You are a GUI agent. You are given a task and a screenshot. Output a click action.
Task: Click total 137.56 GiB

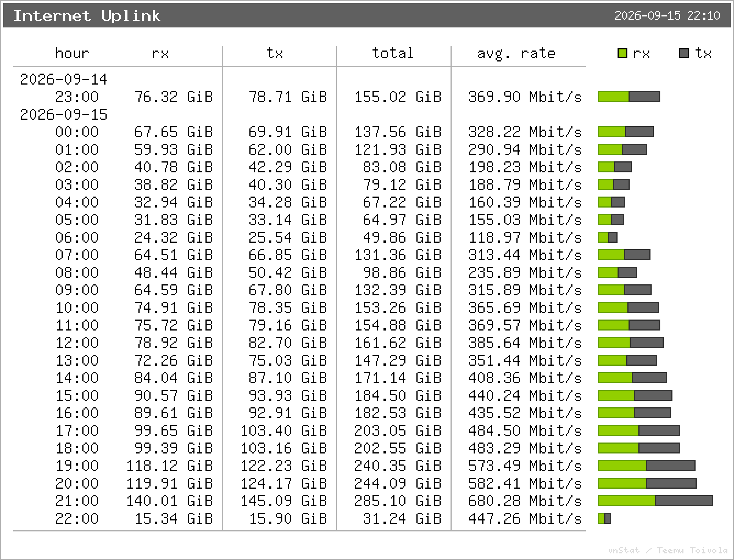click(x=398, y=132)
